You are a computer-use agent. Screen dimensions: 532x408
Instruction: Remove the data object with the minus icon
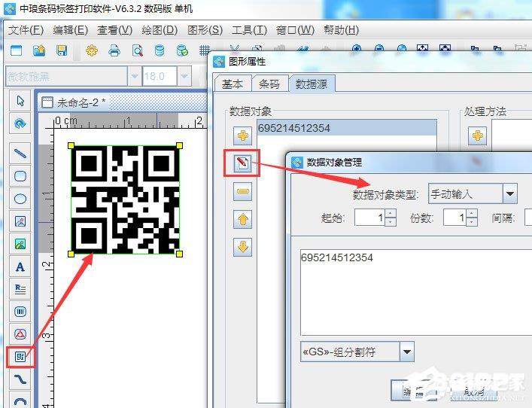click(242, 191)
